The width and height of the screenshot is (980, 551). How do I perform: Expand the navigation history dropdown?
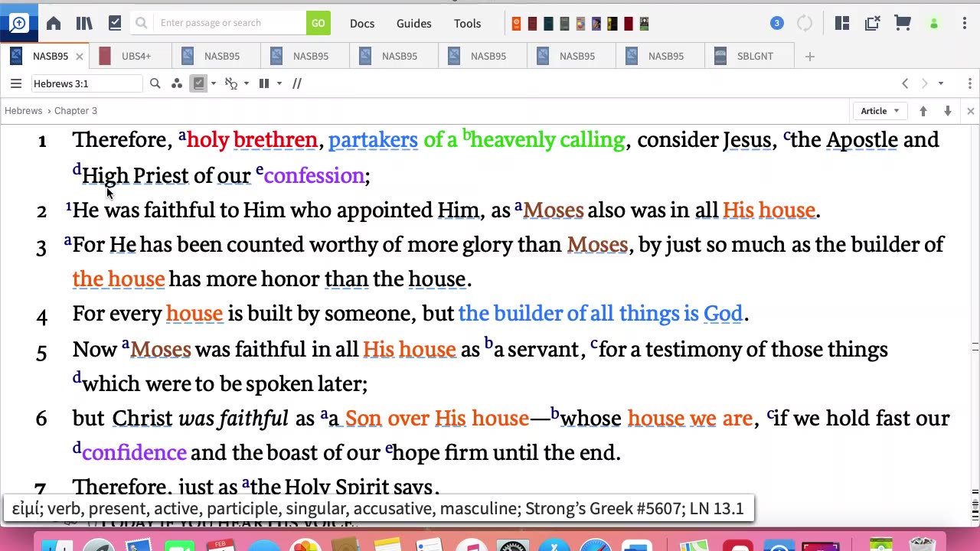click(941, 83)
